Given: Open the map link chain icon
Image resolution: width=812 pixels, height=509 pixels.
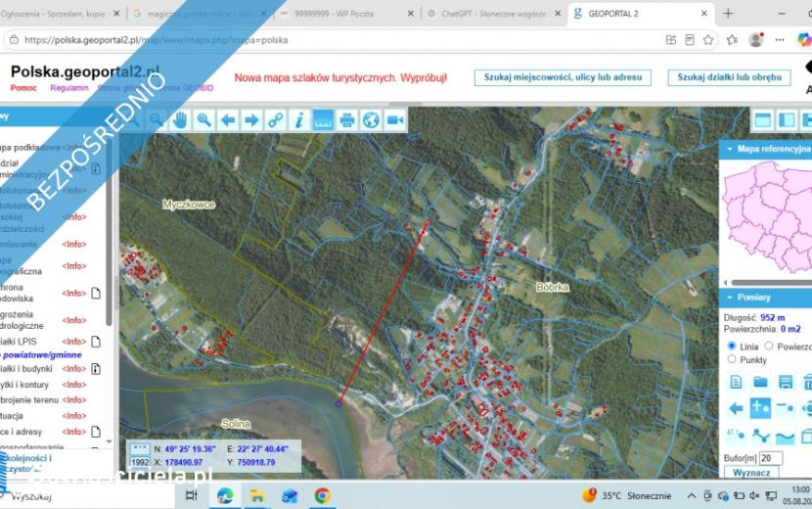Looking at the screenshot, I should tap(276, 120).
